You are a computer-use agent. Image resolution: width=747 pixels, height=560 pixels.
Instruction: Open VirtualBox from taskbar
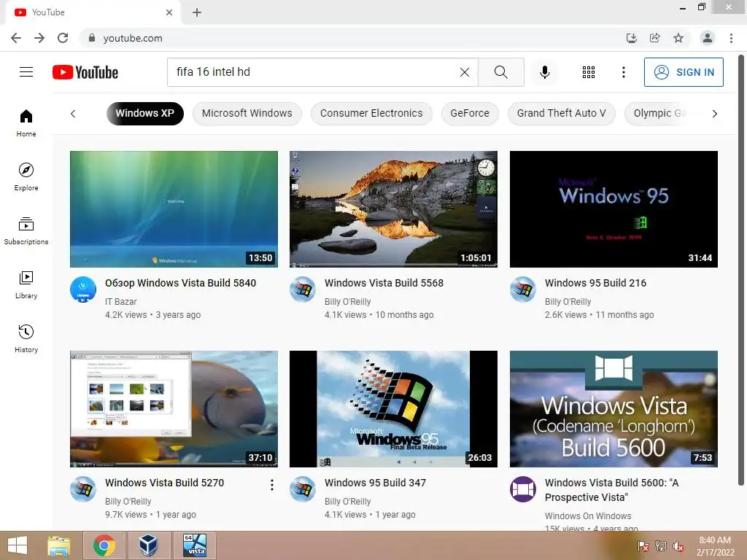(x=149, y=545)
